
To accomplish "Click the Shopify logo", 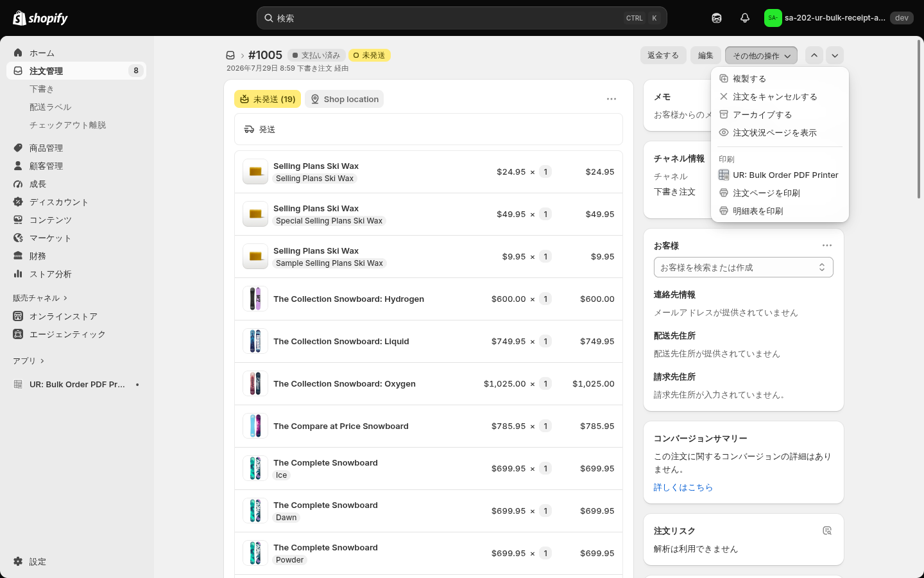I will tap(40, 18).
